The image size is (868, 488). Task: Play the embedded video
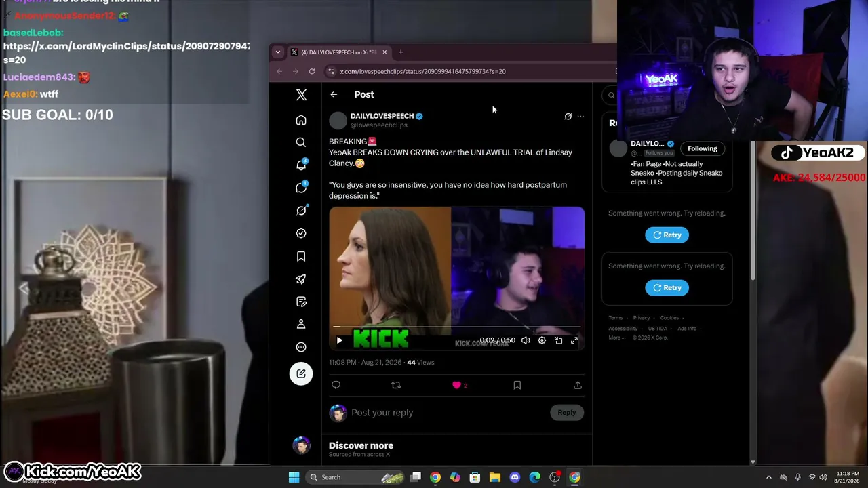pyautogui.click(x=340, y=340)
